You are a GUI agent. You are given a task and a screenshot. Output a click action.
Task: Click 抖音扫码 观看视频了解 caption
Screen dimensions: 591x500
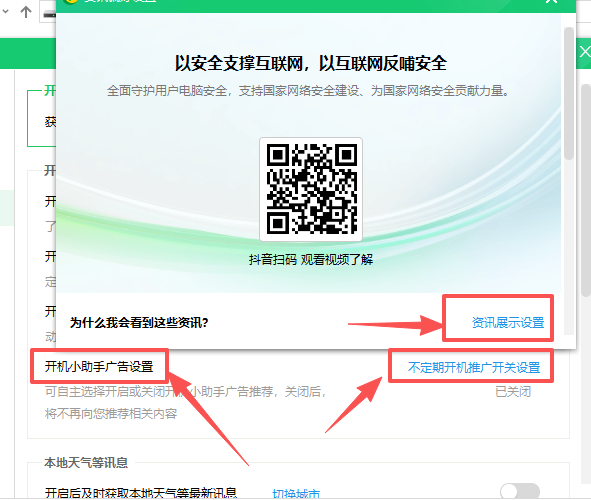coord(311,260)
